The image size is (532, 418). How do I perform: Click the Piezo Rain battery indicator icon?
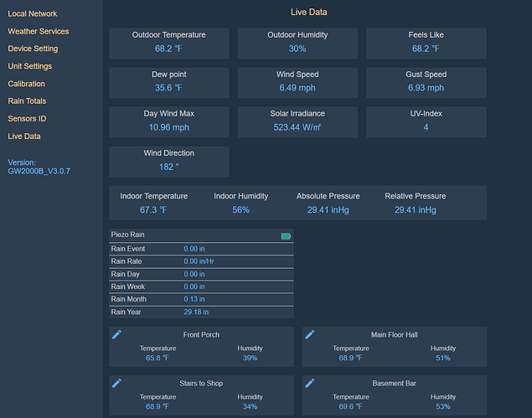point(286,236)
